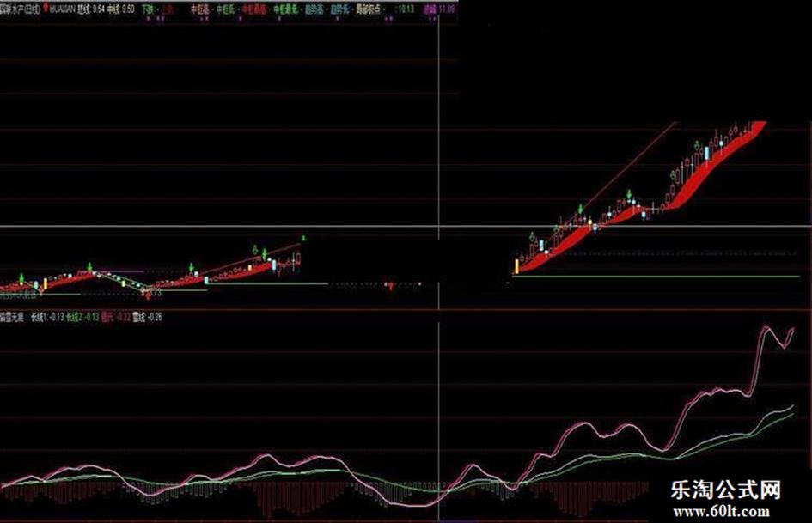Image resolution: width=812 pixels, height=523 pixels.
Task: Select the HUAXIAN indicator name
Action: [x=64, y=9]
